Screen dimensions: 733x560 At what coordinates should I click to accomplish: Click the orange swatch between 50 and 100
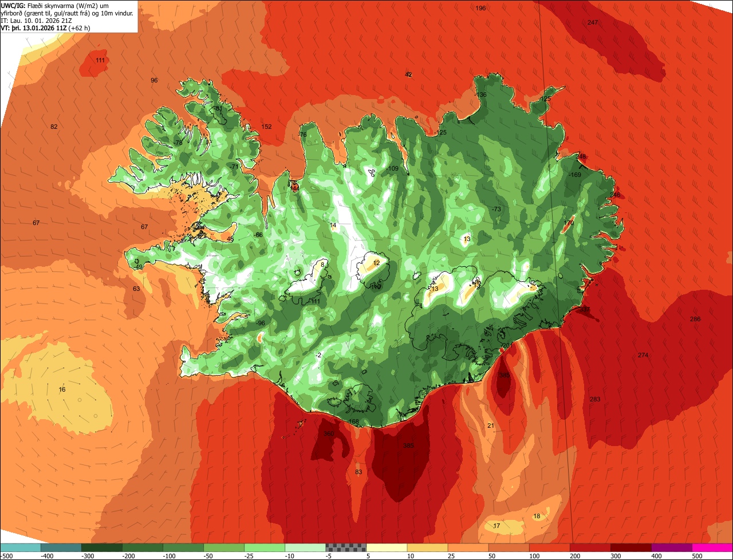click(509, 547)
